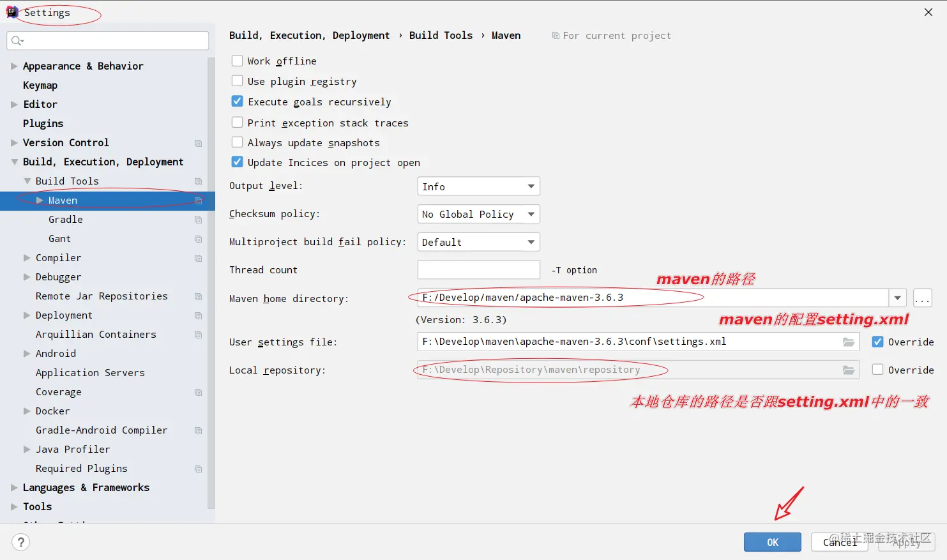Viewport: 947px width, 560px height.
Task: Click the search magnifier icon in settings search
Action: point(17,41)
